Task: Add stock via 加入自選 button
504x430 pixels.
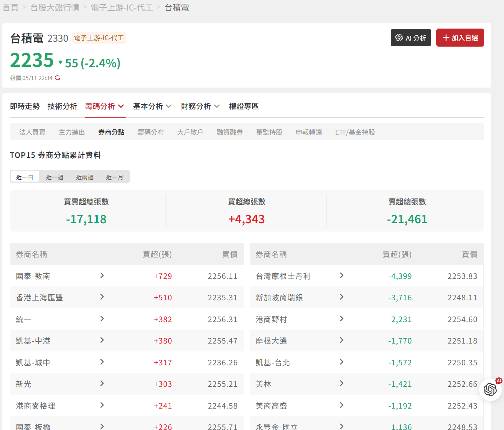Action: tap(460, 38)
